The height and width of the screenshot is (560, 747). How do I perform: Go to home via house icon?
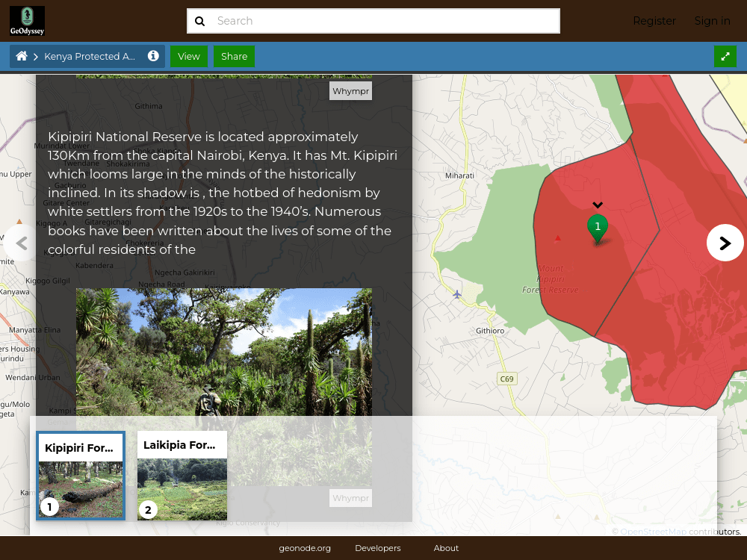pos(22,56)
